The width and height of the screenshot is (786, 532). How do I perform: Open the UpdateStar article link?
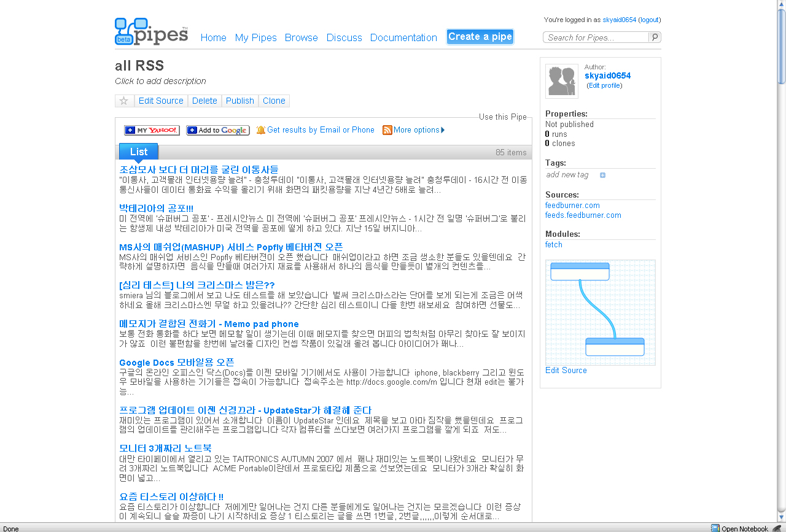coord(245,411)
